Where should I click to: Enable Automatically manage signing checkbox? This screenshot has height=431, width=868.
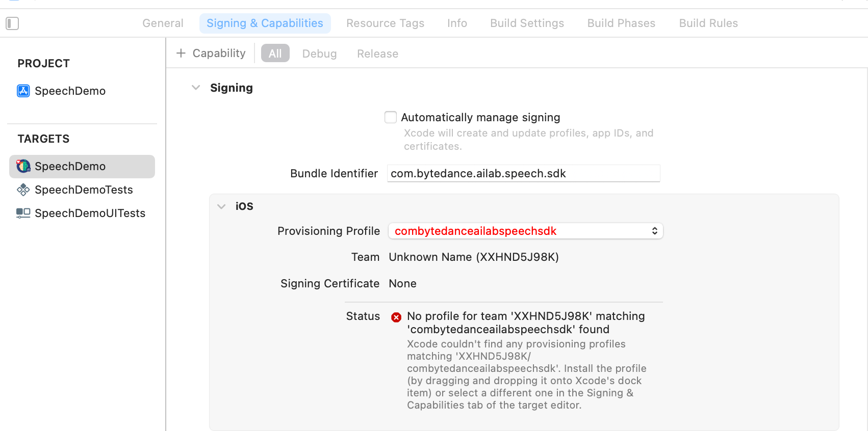coord(391,117)
